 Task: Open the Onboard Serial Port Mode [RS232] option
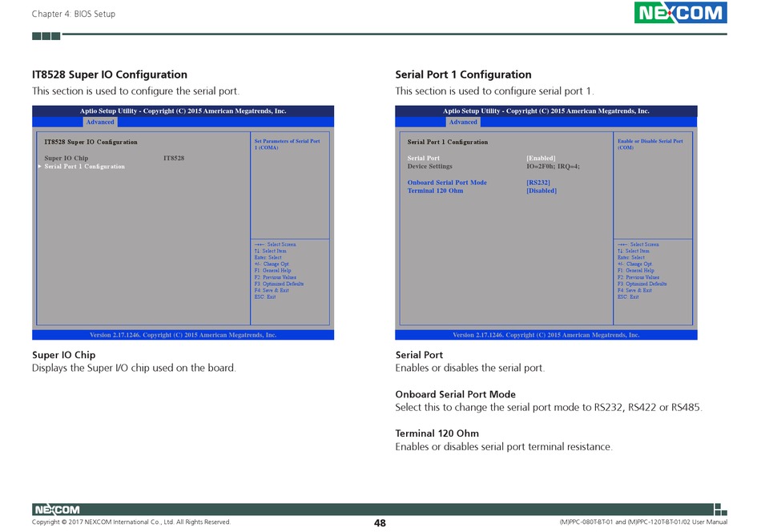pyautogui.click(x=538, y=183)
